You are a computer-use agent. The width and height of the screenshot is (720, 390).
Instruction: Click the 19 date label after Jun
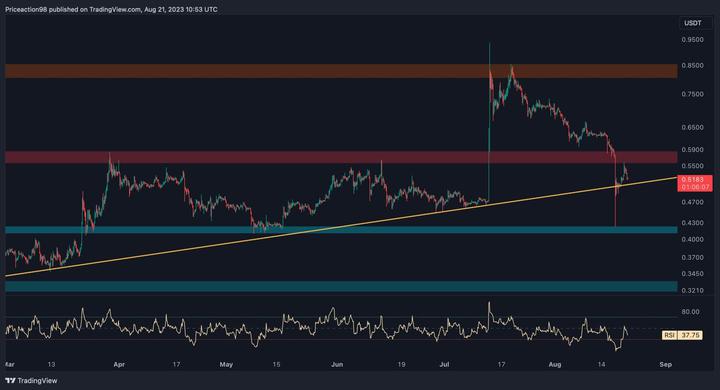401,365
